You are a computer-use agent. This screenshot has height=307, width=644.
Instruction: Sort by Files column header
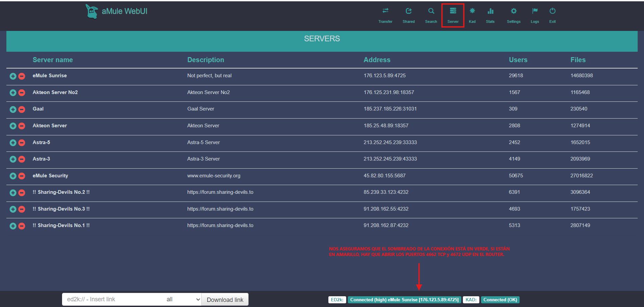(578, 60)
